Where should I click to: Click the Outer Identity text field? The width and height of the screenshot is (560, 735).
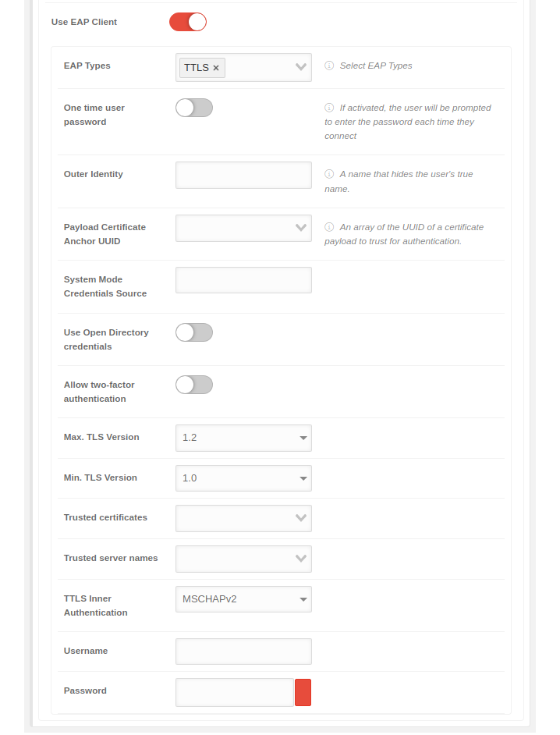[x=243, y=175]
